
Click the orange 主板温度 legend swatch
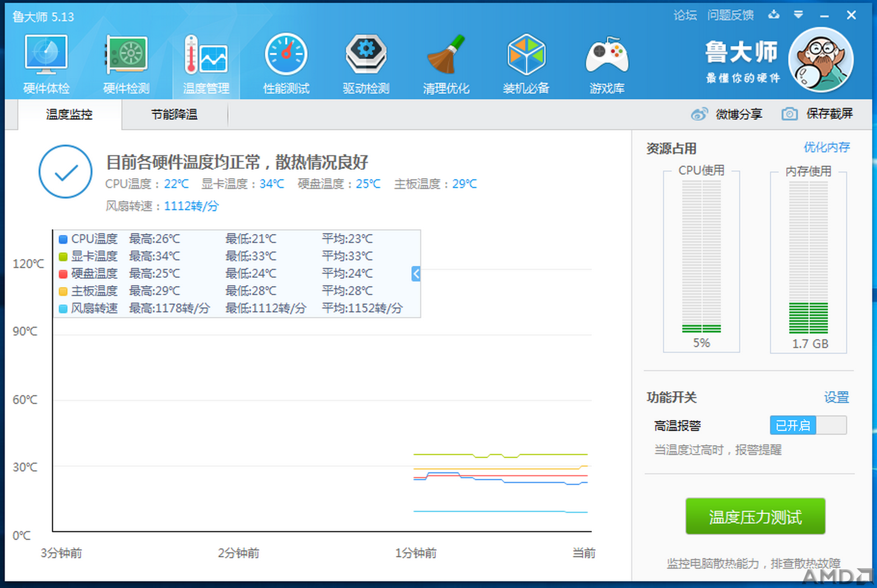[x=63, y=292]
